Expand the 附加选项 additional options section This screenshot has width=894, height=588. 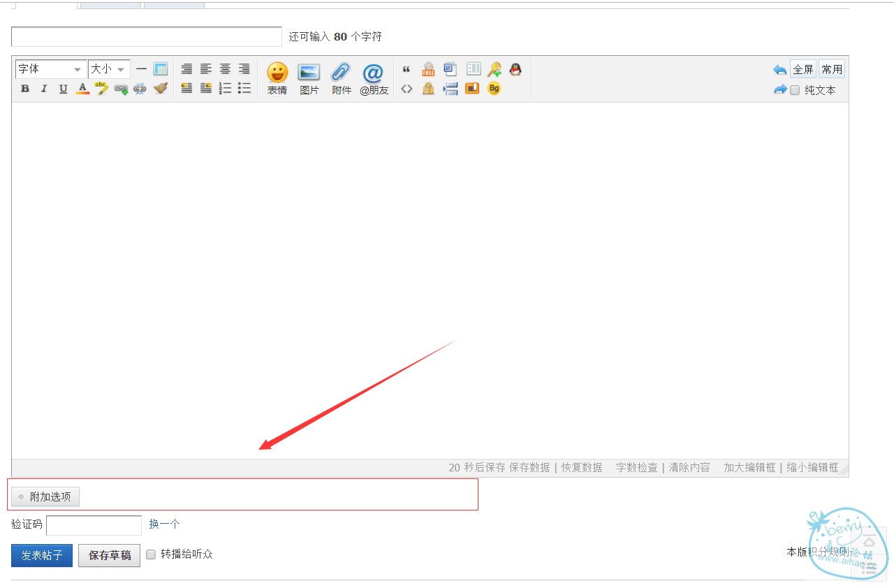(45, 497)
